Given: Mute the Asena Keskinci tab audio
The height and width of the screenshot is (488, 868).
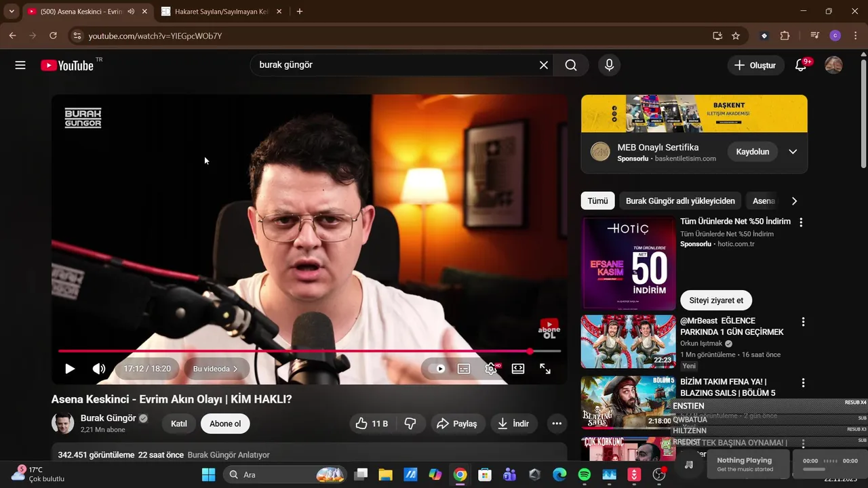Looking at the screenshot, I should point(131,12).
